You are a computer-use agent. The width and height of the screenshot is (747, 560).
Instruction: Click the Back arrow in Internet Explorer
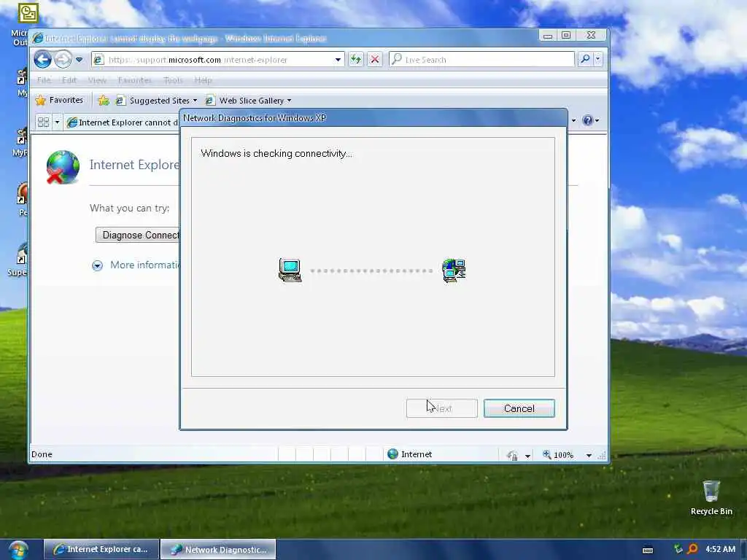pos(42,60)
